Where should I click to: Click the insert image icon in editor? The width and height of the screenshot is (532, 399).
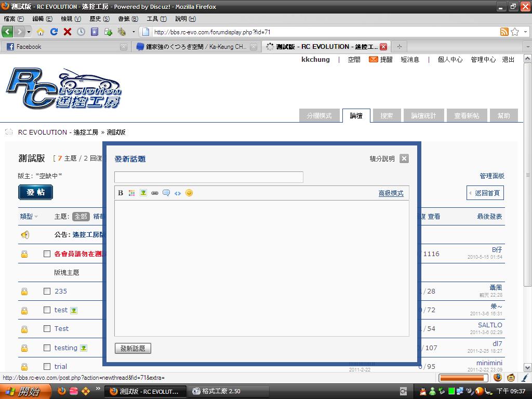point(143,193)
